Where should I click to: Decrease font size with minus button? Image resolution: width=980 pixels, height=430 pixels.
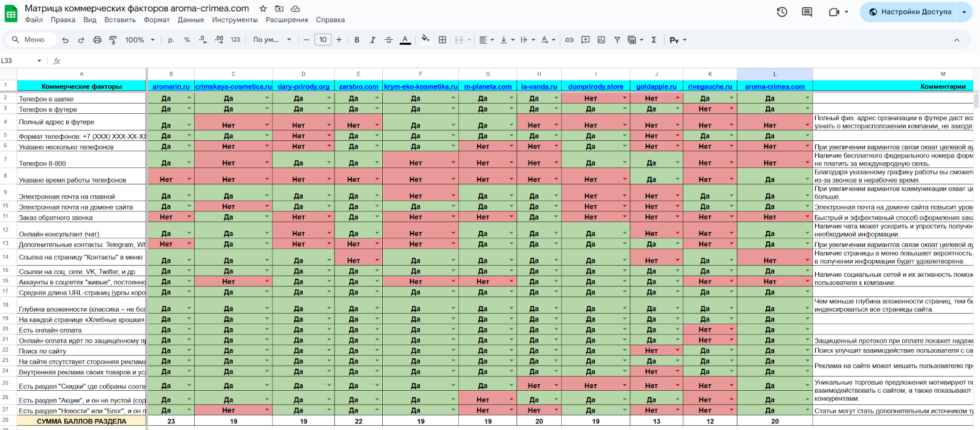[307, 40]
